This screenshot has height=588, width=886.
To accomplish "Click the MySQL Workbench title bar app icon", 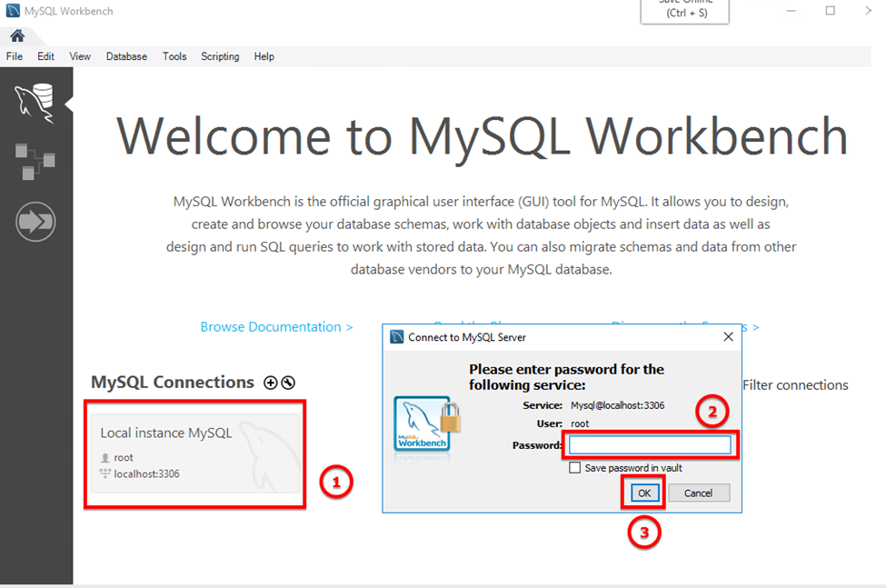I will pos(13,11).
